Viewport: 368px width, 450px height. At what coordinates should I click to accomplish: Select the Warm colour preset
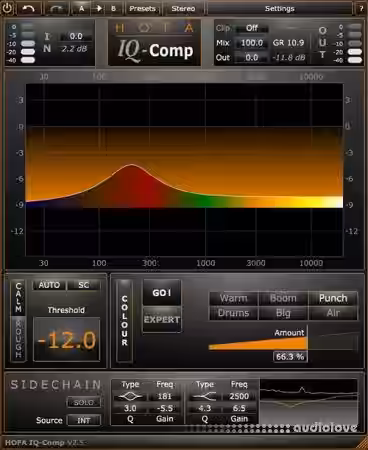(233, 298)
